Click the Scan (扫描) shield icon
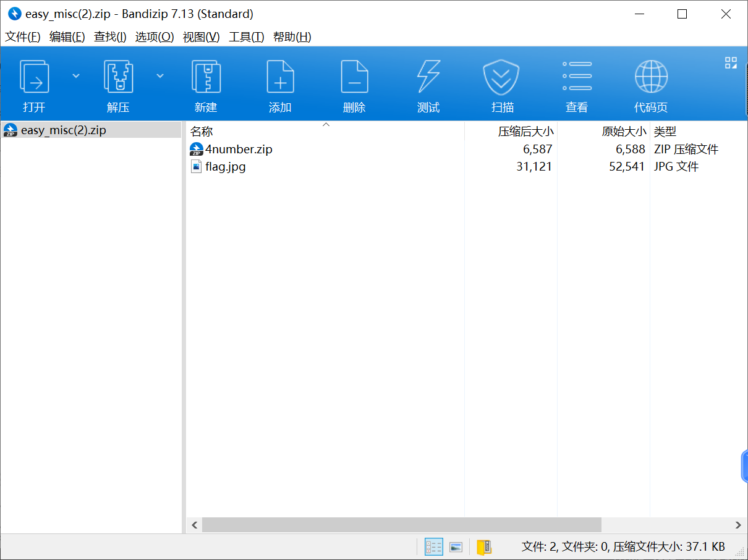 click(501, 77)
